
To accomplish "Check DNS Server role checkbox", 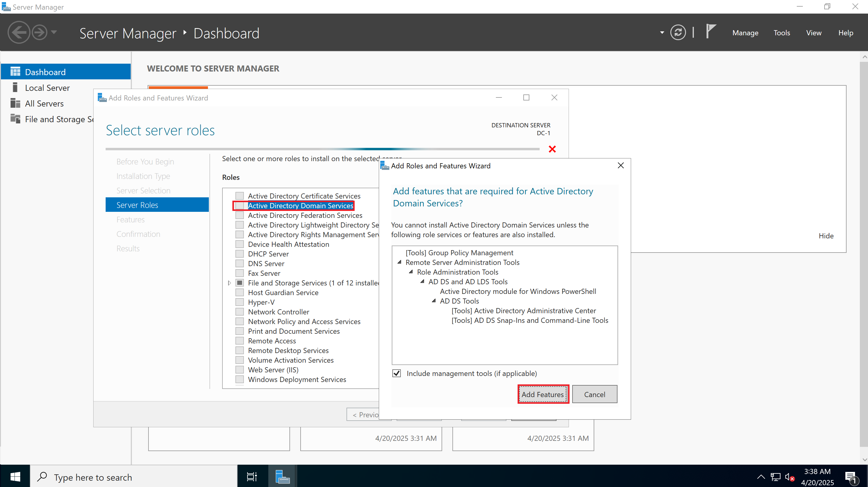I will click(x=239, y=263).
